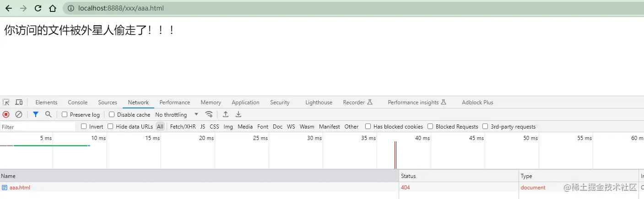Check Disable cache option
Viewport: 644px width, 199px height.
tap(112, 114)
